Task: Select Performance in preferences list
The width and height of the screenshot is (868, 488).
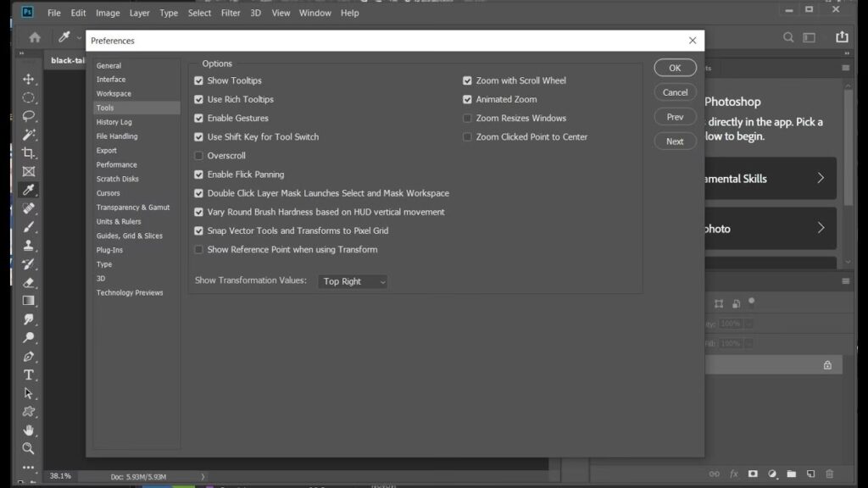Action: pyautogui.click(x=117, y=165)
